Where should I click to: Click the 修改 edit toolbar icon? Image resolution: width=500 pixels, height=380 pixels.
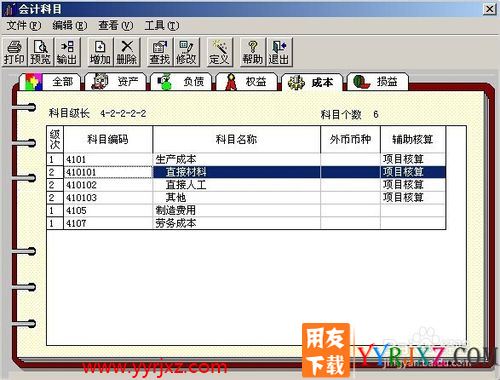(x=186, y=52)
